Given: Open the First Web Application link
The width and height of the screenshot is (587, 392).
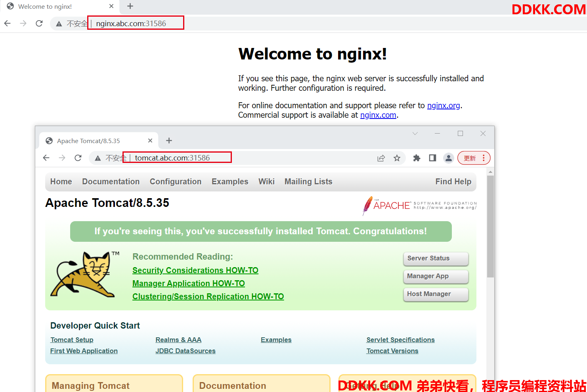Looking at the screenshot, I should pyautogui.click(x=84, y=351).
